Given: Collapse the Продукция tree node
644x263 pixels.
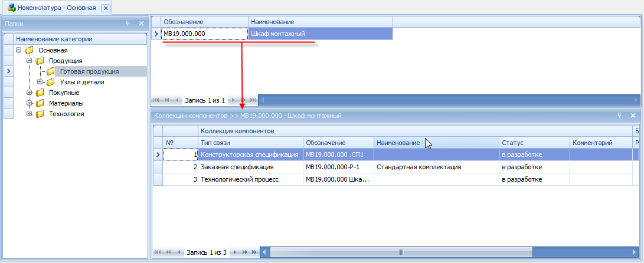Looking at the screenshot, I should pos(29,61).
